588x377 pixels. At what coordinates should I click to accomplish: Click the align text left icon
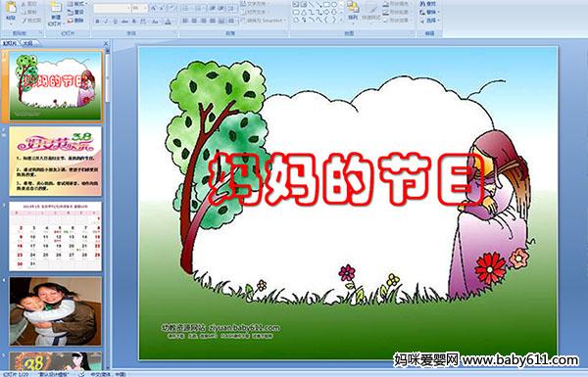[x=185, y=21]
